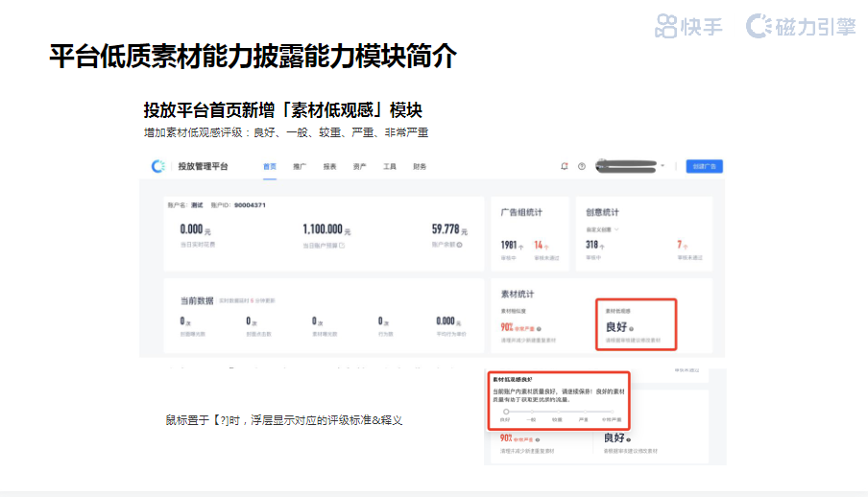Open the 推广 menu
This screenshot has height=497, width=868.
tap(300, 167)
